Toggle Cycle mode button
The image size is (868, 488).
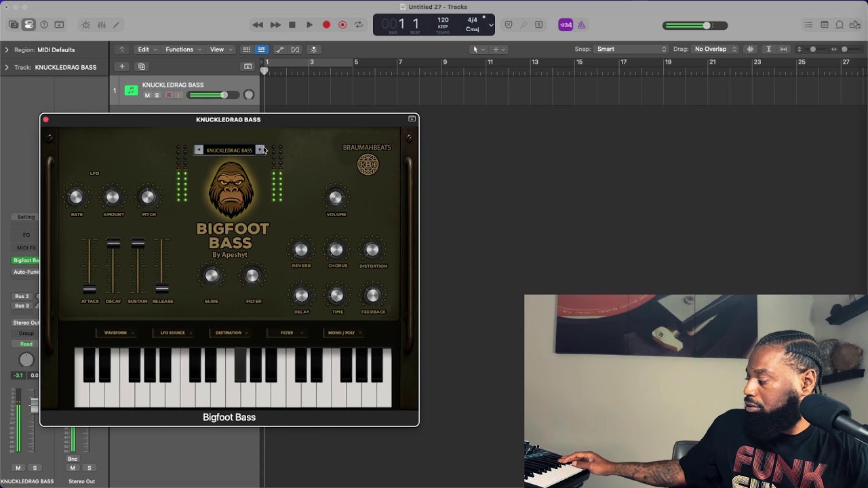pyautogui.click(x=359, y=24)
